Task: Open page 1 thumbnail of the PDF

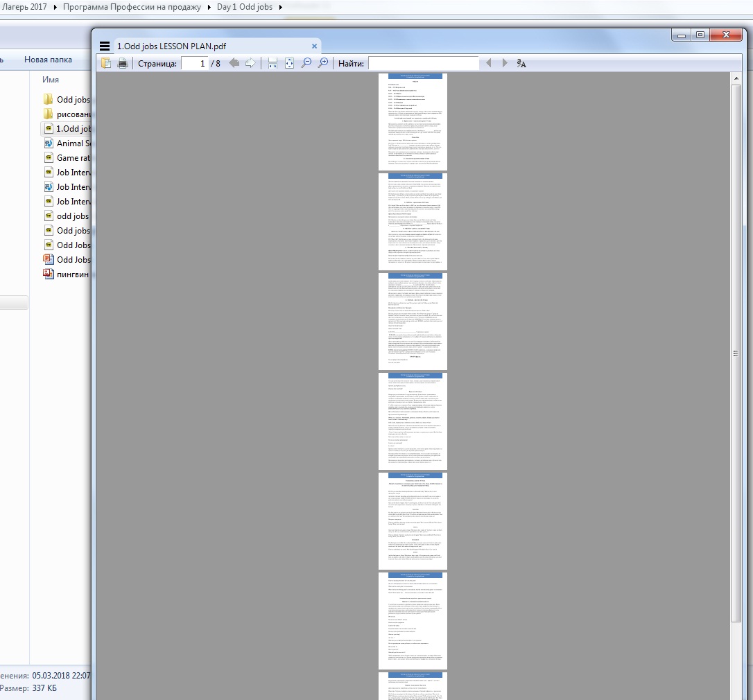Action: point(413,121)
